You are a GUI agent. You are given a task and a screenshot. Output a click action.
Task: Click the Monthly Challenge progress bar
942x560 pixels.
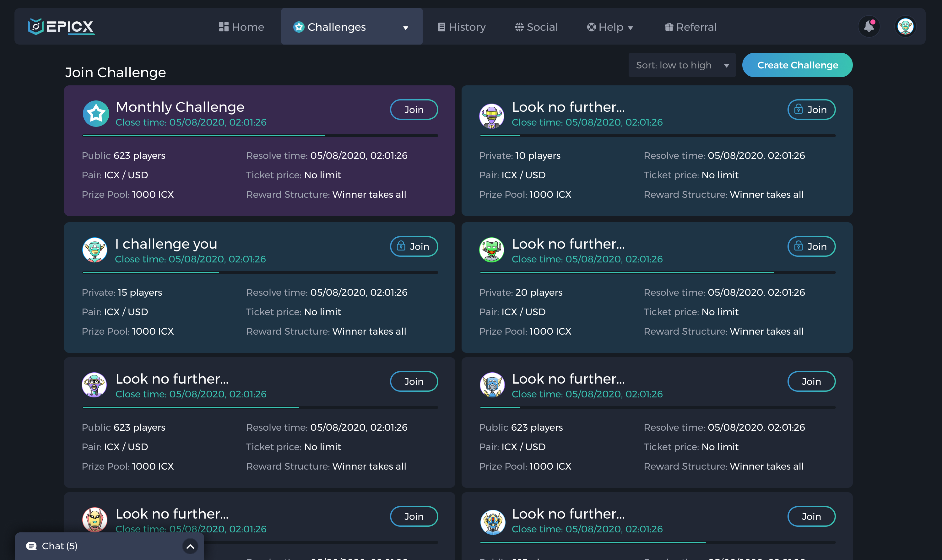pos(260,136)
